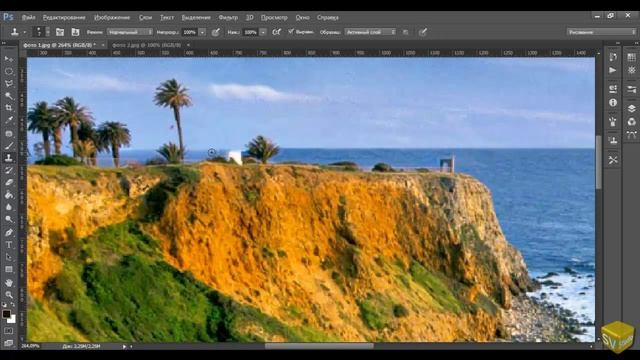Select the Clone Stamp tool in toolbox
The height and width of the screenshot is (360, 640).
[9, 158]
